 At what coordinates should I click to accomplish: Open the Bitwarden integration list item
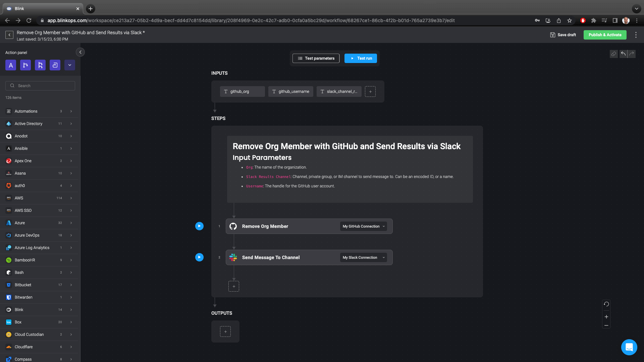click(x=39, y=297)
